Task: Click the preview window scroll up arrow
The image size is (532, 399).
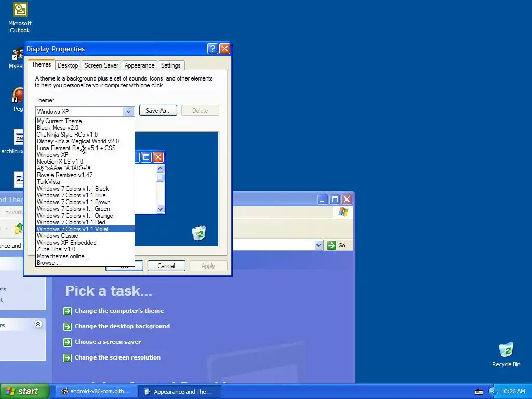Action: 160,169
